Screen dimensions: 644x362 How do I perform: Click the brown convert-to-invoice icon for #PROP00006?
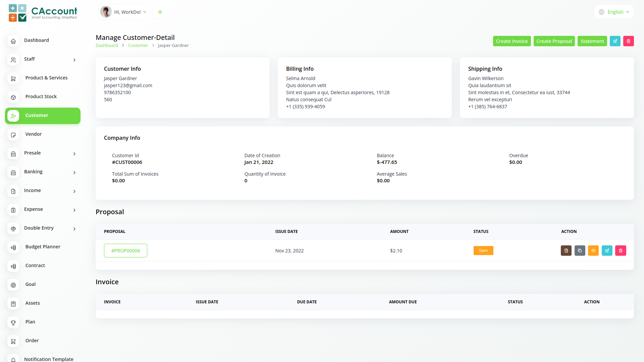click(566, 250)
